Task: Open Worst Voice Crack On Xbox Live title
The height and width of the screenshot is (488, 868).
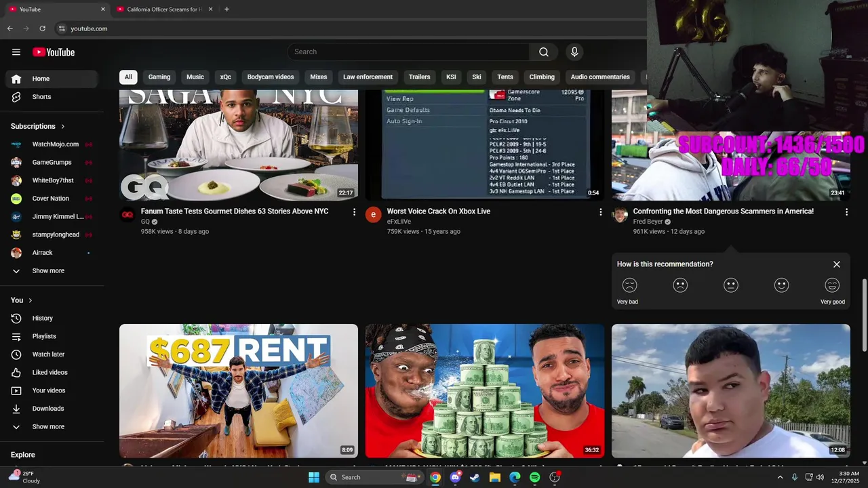Action: coord(439,211)
